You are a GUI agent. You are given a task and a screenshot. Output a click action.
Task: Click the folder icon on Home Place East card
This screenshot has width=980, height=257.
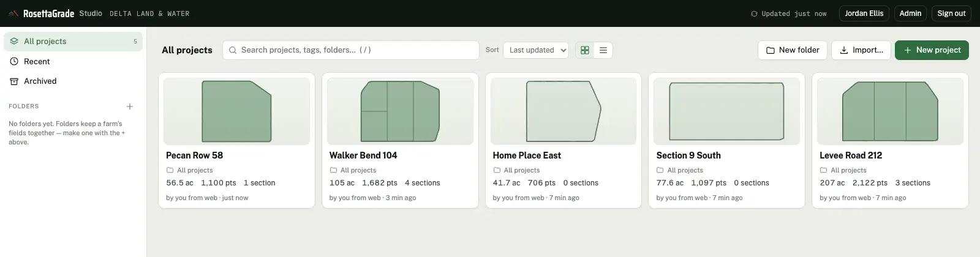click(x=497, y=170)
